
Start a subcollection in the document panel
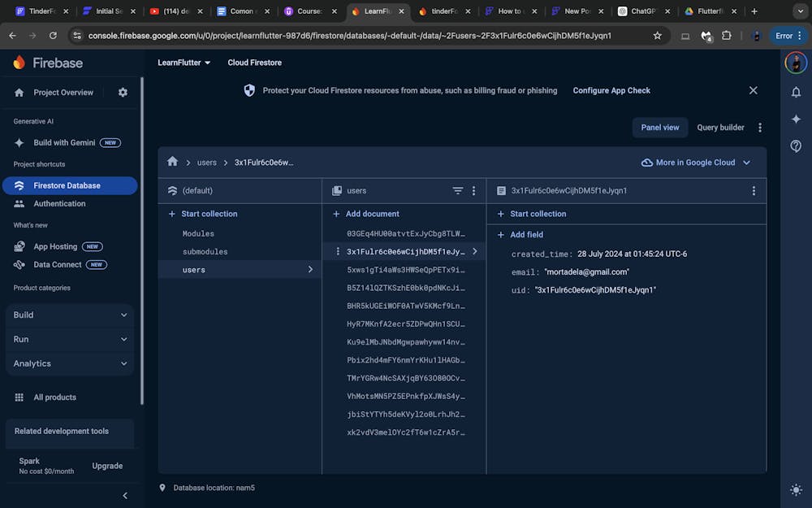(531, 214)
